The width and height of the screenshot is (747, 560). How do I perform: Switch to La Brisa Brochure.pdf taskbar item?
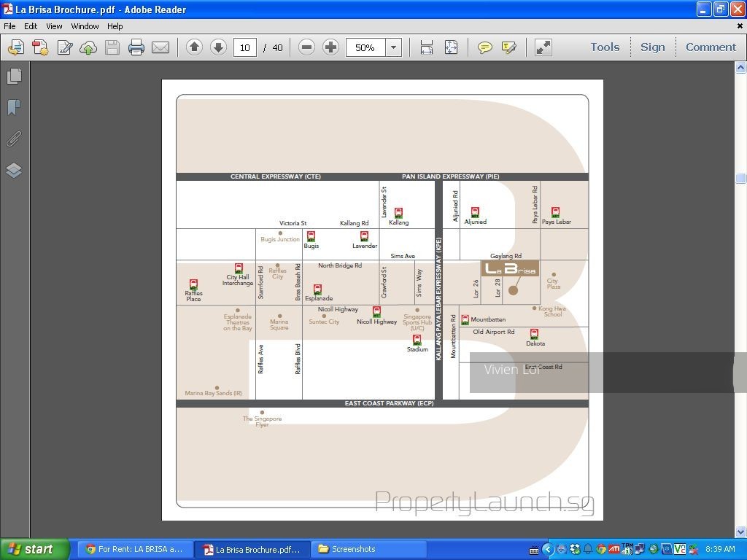click(x=252, y=549)
